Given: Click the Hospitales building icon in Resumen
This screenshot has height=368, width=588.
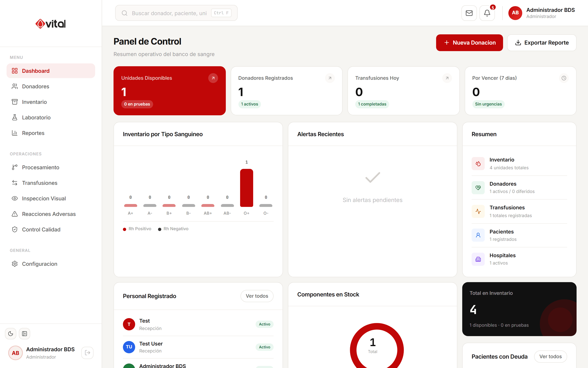Looking at the screenshot, I should coord(478,259).
